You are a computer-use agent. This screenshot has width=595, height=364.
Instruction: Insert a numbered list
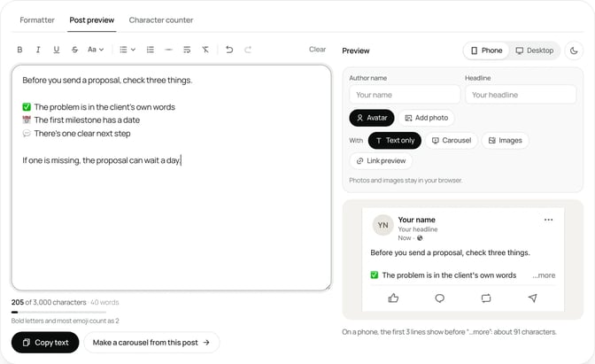[x=151, y=50]
